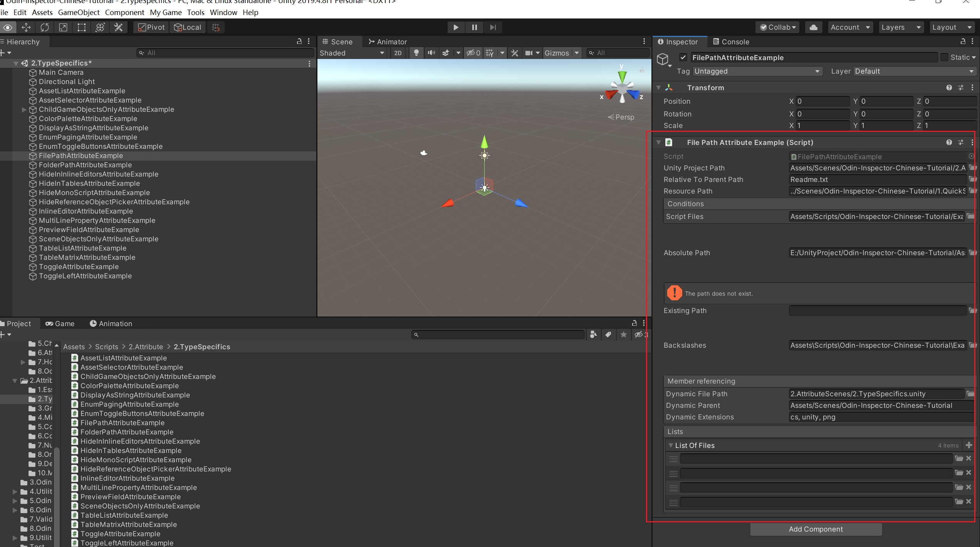Viewport: 980px width, 547px height.
Task: Toggle the Pivot handle position button
Action: (x=151, y=27)
